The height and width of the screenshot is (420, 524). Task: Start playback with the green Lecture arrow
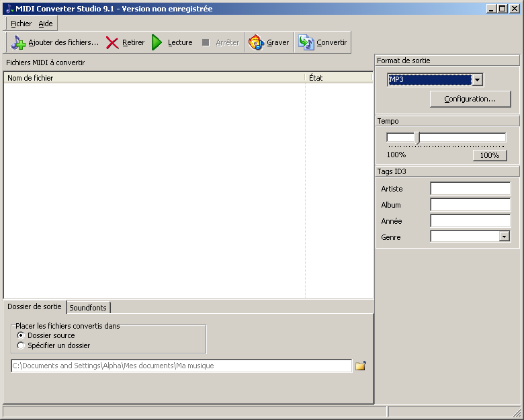tap(157, 42)
